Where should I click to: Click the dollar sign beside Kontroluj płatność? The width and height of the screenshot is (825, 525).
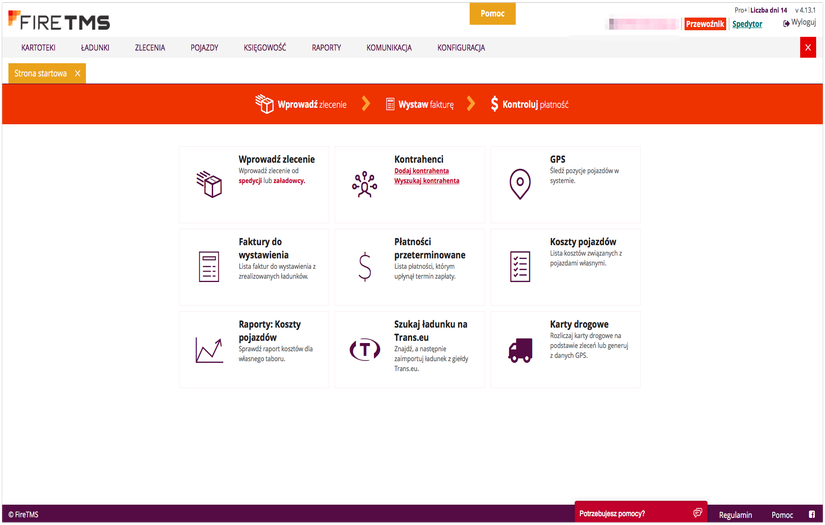point(494,104)
